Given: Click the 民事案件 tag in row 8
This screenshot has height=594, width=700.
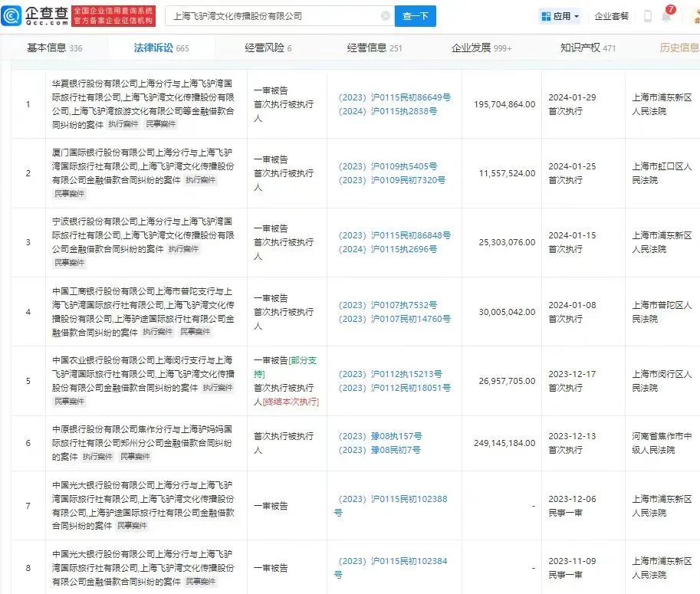Looking at the screenshot, I should 200,582.
